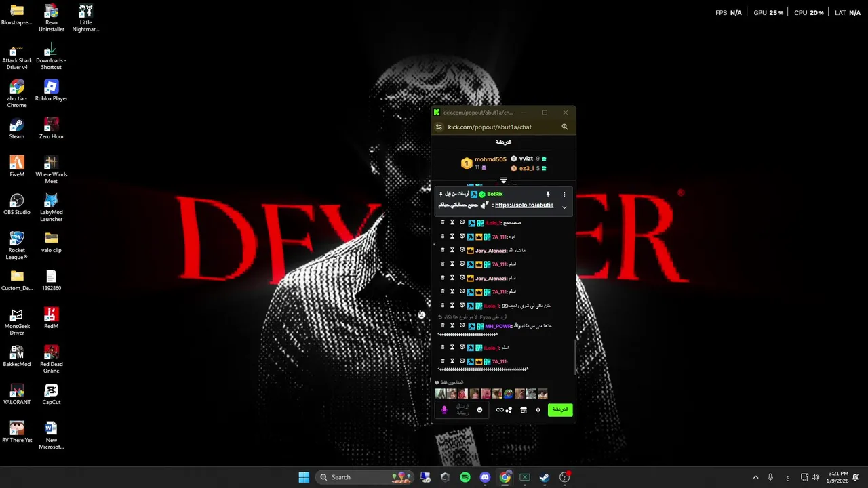This screenshot has height=488, width=868.
Task: Open the notification bell in system tray
Action: coord(856,477)
